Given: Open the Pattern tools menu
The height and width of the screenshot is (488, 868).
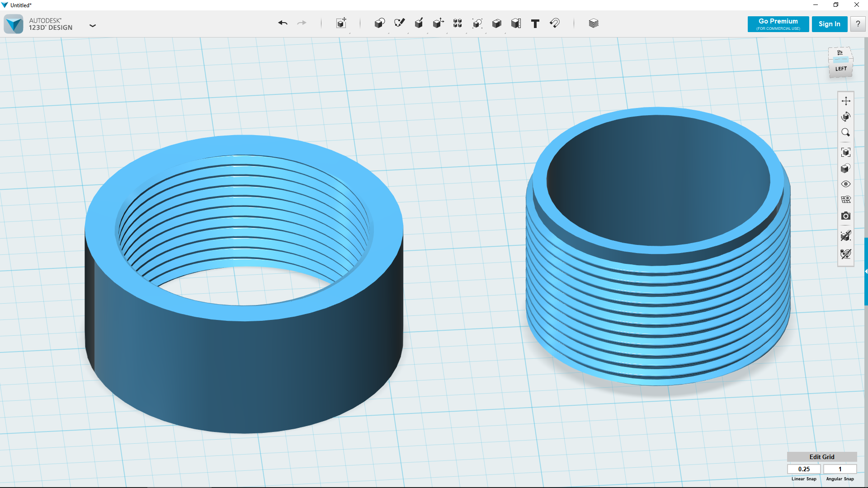Looking at the screenshot, I should click(458, 23).
